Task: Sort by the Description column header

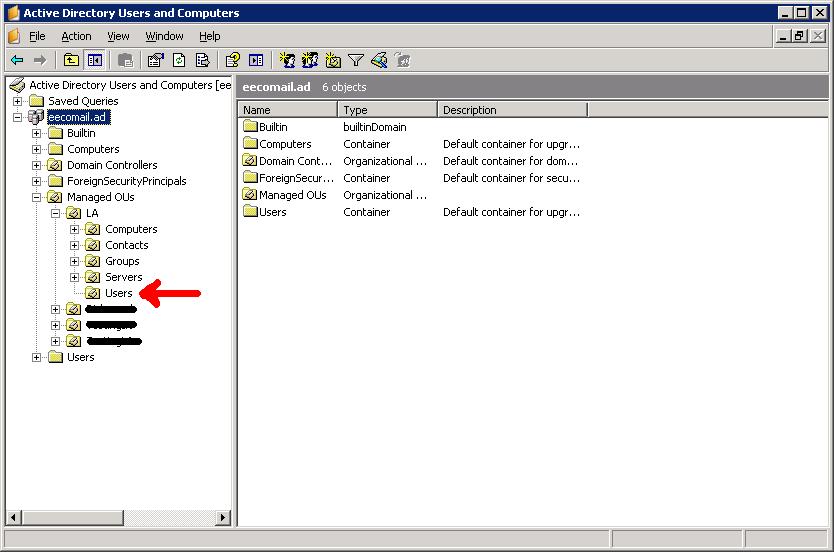Action: click(512, 110)
